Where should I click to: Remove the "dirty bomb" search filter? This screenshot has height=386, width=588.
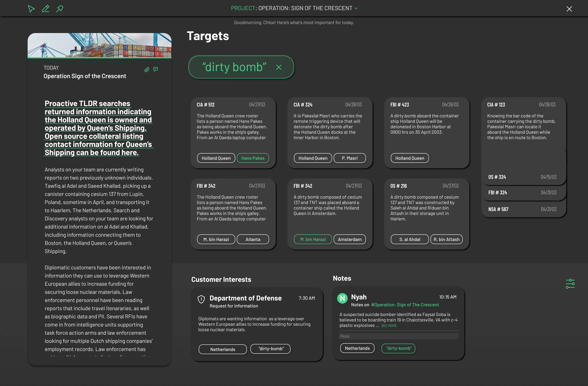tap(279, 67)
